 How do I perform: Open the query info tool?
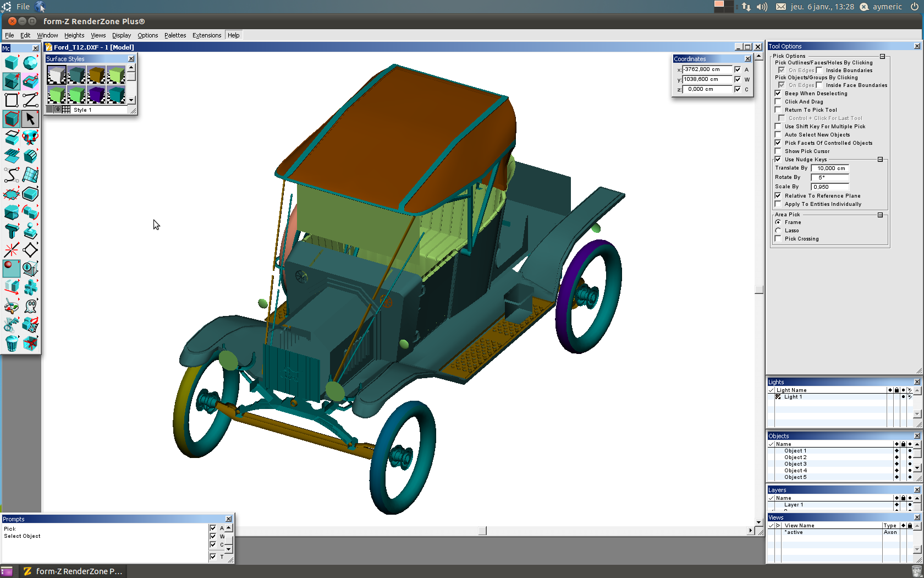click(30, 268)
